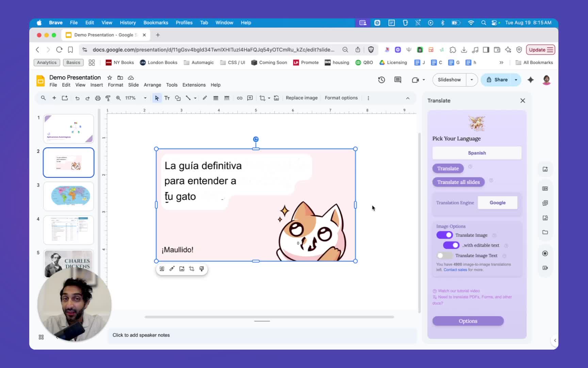
Task: Click the Translate all slides button
Action: pyautogui.click(x=458, y=182)
